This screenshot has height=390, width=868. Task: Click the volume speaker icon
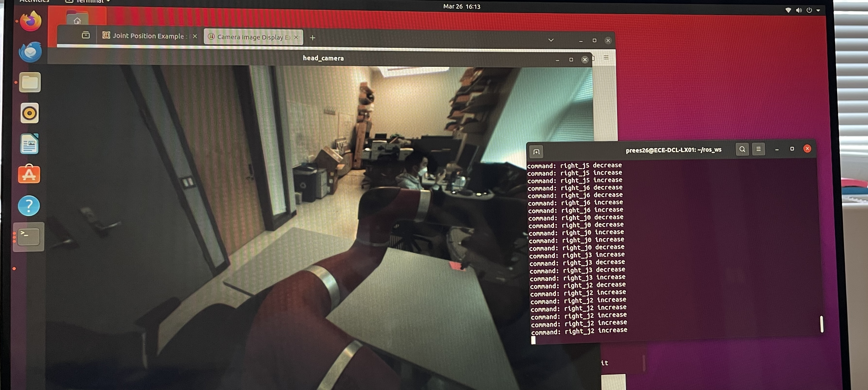tap(798, 10)
